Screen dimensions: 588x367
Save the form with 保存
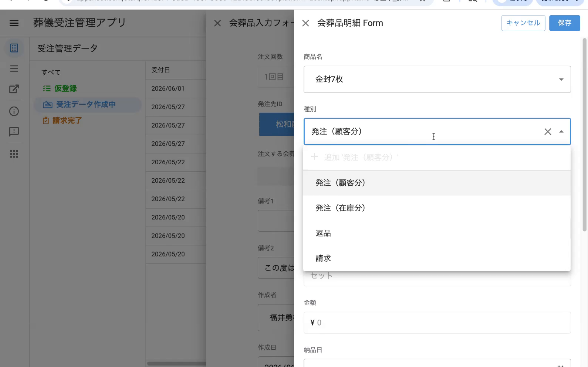(564, 23)
